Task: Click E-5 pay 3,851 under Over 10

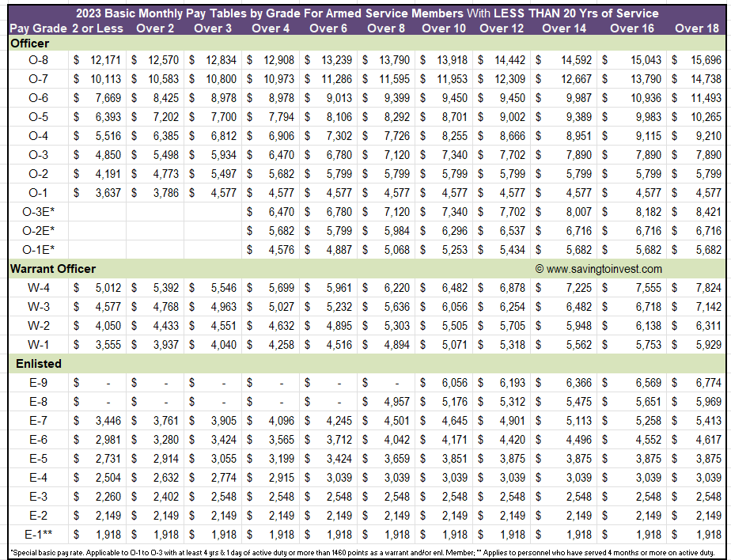Action: (455, 458)
